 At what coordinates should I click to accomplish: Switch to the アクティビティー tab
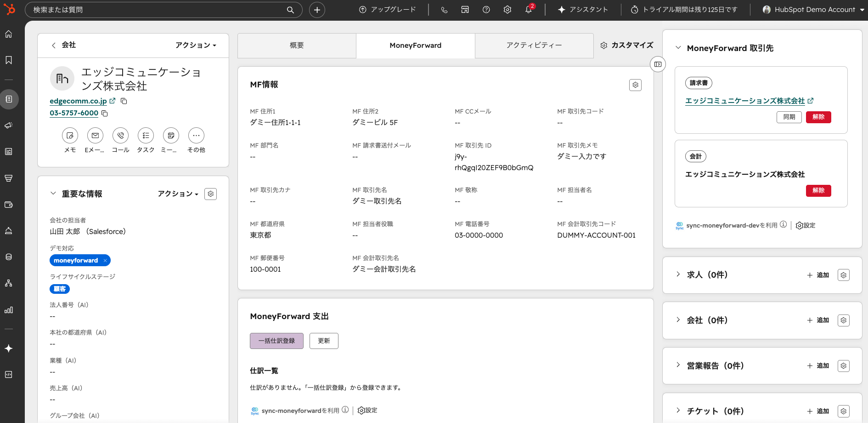tap(534, 46)
